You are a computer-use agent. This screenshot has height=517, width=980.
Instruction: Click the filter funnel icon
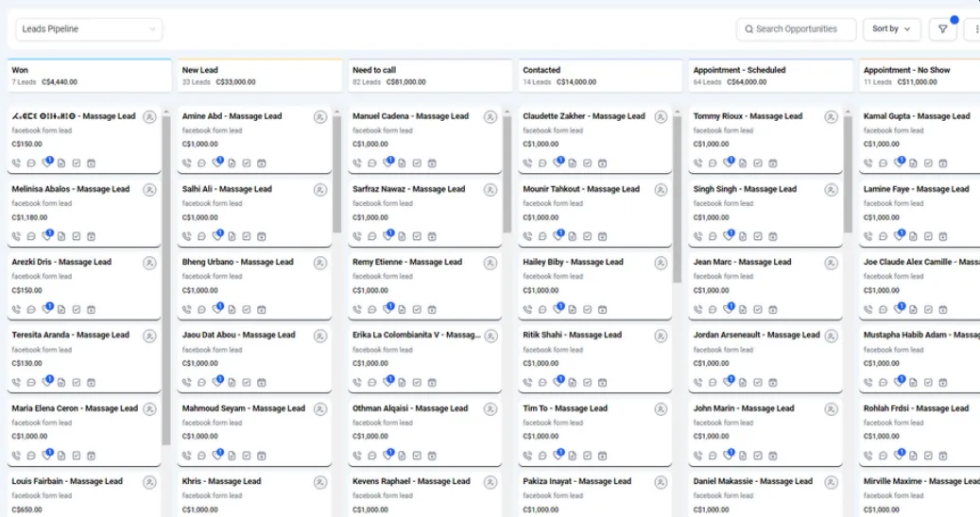[942, 29]
